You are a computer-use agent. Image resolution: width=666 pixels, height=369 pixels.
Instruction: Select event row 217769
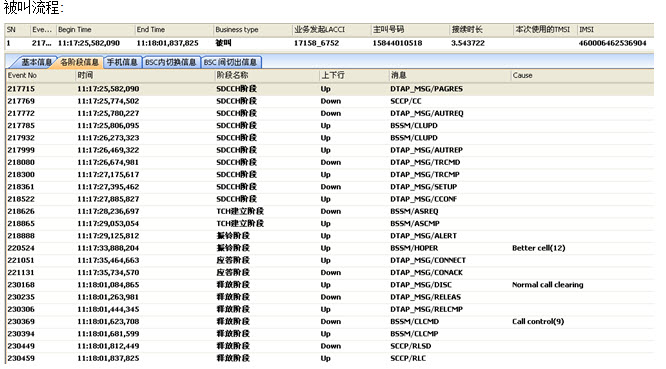click(x=330, y=101)
